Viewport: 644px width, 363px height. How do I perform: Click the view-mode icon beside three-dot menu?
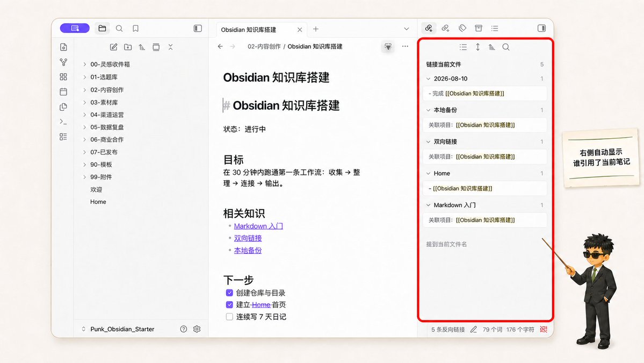point(388,46)
